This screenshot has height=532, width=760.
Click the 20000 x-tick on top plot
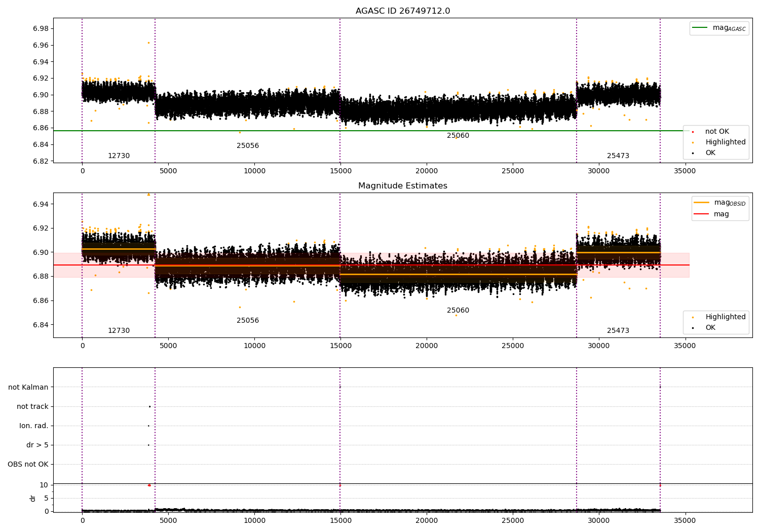coord(427,171)
